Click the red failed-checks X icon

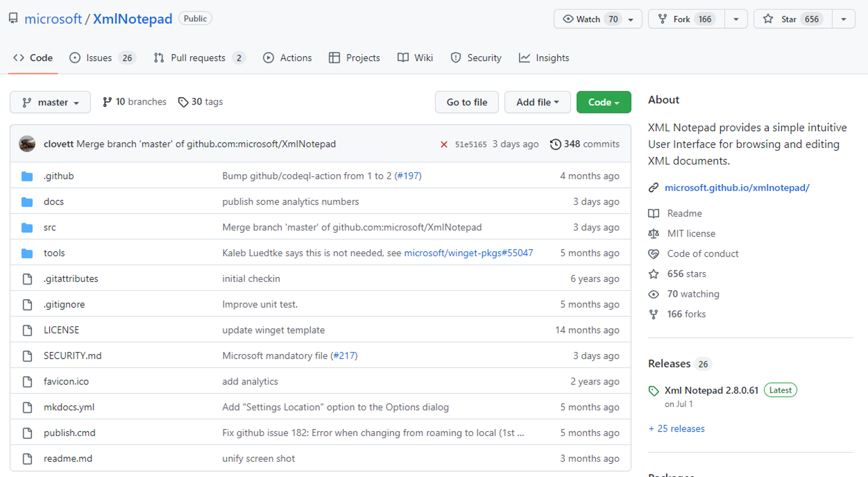[444, 144]
